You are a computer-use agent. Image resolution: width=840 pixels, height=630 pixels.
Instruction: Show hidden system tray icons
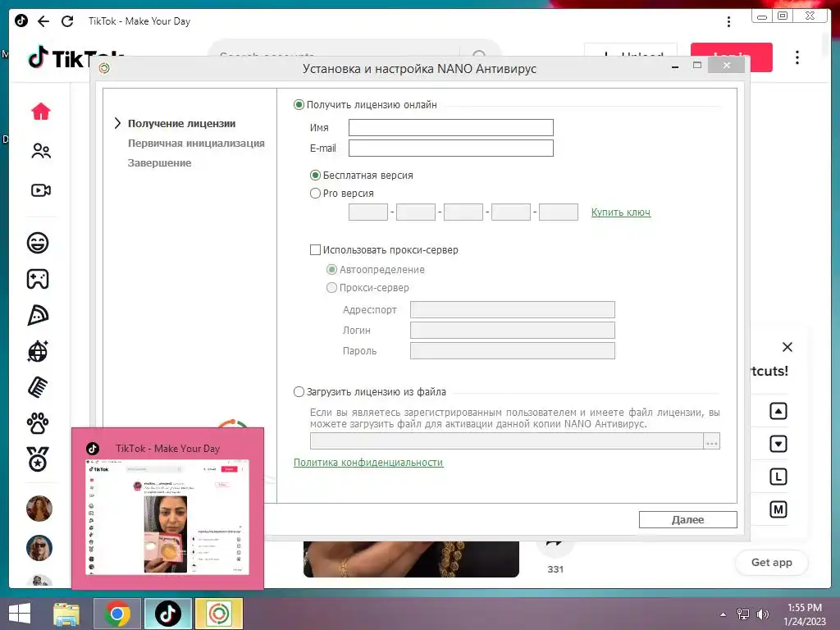click(724, 614)
